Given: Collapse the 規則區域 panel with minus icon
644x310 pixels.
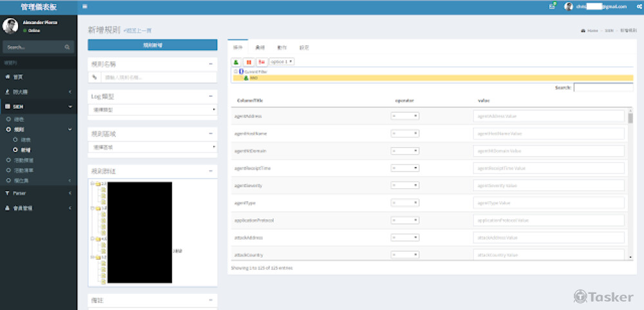Looking at the screenshot, I should (x=211, y=133).
